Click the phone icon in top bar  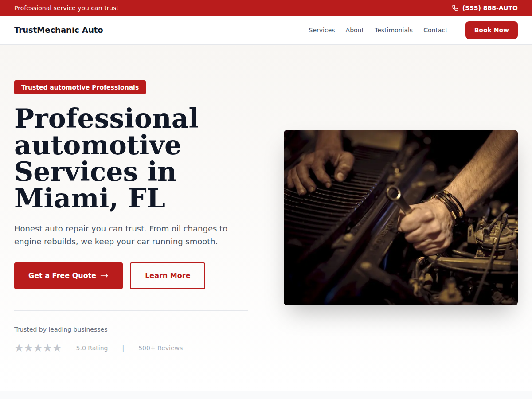pyautogui.click(x=455, y=8)
